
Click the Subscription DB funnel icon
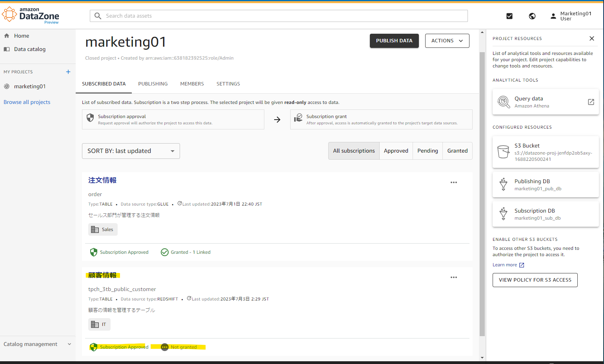pos(504,214)
